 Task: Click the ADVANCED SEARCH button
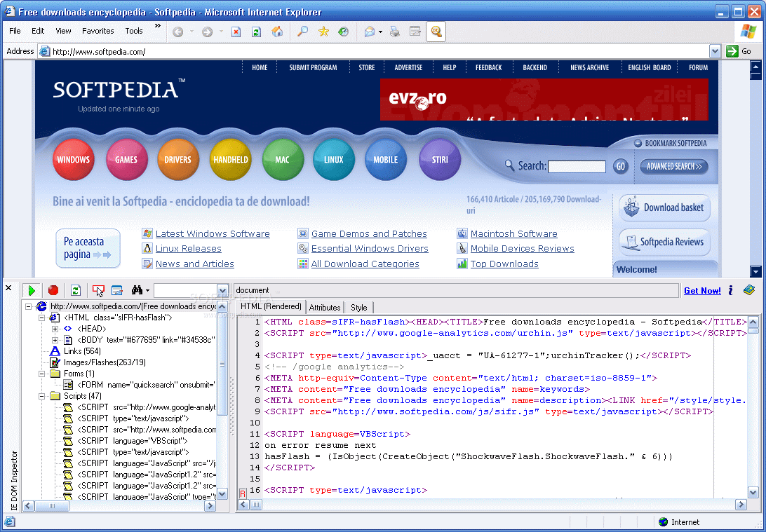point(673,166)
